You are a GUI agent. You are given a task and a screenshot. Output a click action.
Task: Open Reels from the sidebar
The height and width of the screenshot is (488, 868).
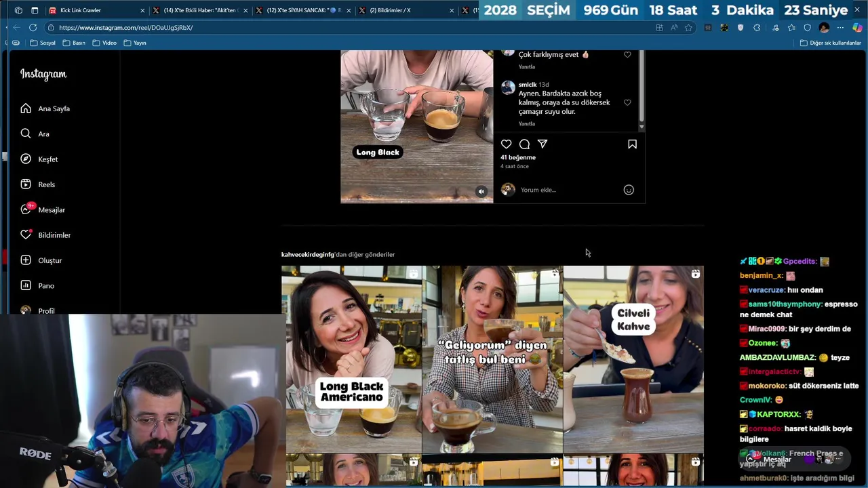[37, 184]
